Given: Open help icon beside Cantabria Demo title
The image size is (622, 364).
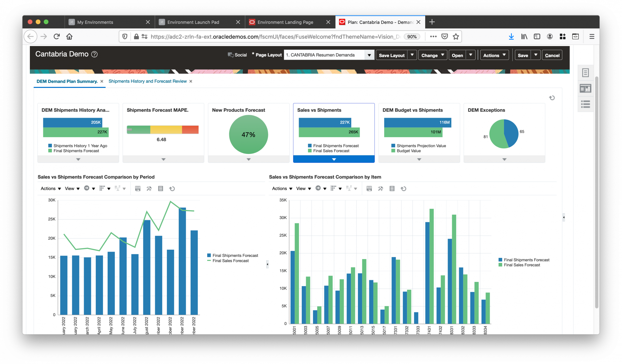Looking at the screenshot, I should (94, 54).
